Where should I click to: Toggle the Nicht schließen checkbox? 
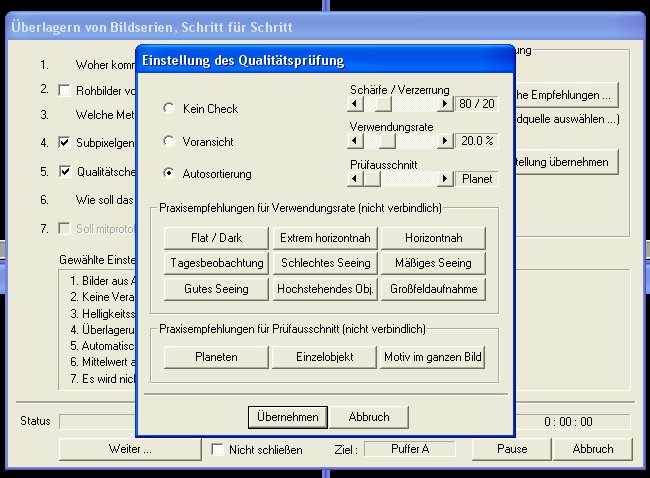[x=218, y=450]
